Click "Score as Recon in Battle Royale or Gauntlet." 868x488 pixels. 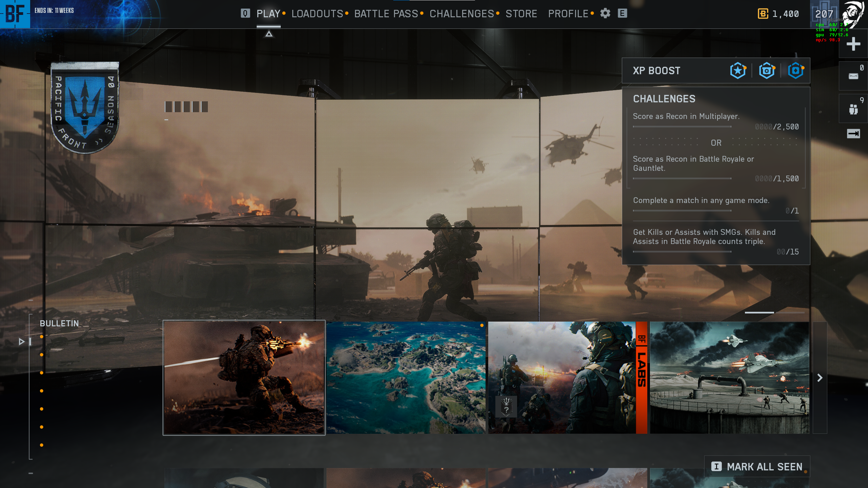point(693,163)
